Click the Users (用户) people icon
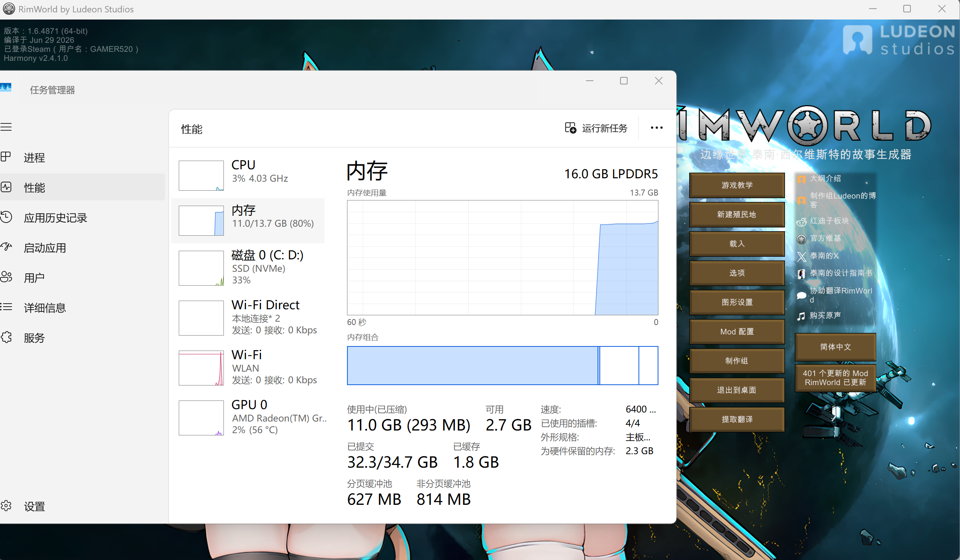 click(x=6, y=277)
